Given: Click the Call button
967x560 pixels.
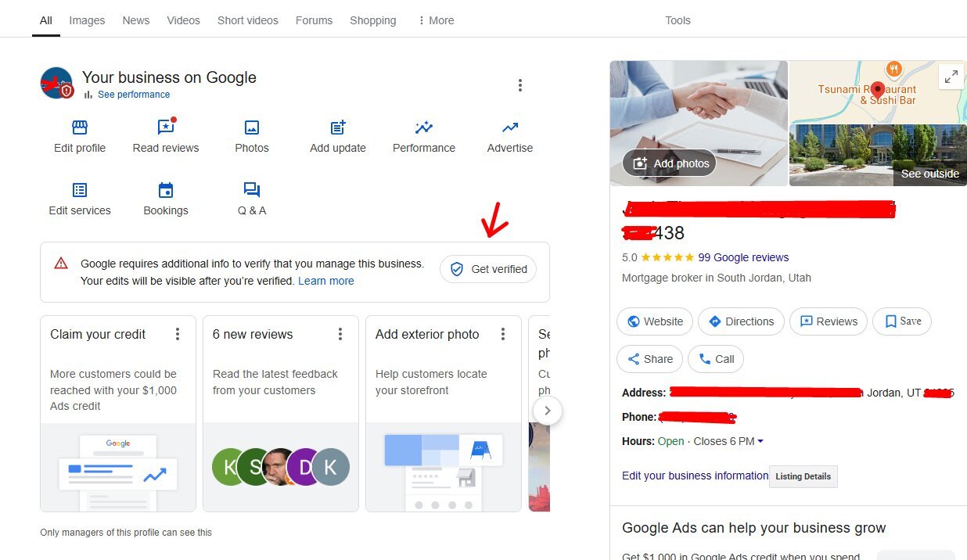Looking at the screenshot, I should pos(716,359).
